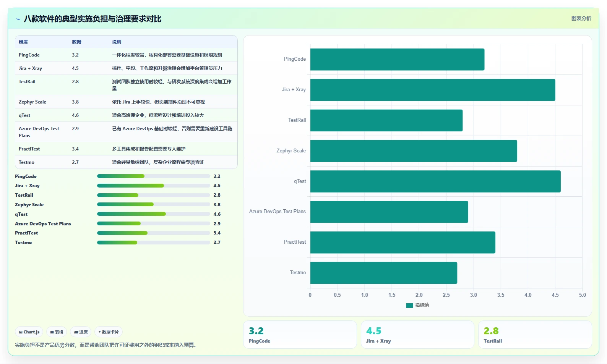Image resolution: width=607 pixels, height=364 pixels.
Task: Click the 表格 tag
Action: click(x=57, y=332)
